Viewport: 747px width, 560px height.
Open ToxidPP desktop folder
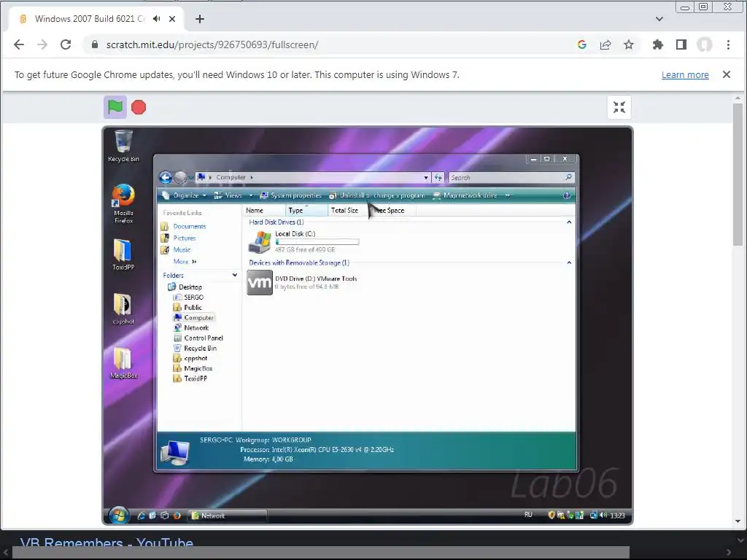coord(123,254)
